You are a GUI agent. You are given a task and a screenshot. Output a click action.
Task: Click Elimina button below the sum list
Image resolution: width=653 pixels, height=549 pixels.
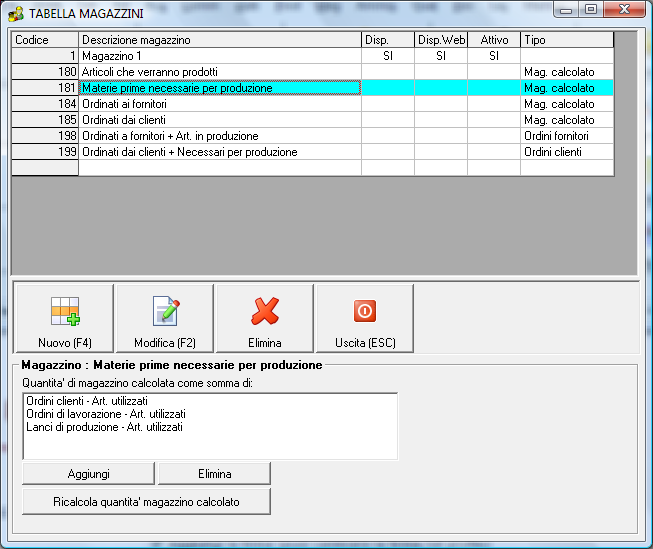pos(214,474)
